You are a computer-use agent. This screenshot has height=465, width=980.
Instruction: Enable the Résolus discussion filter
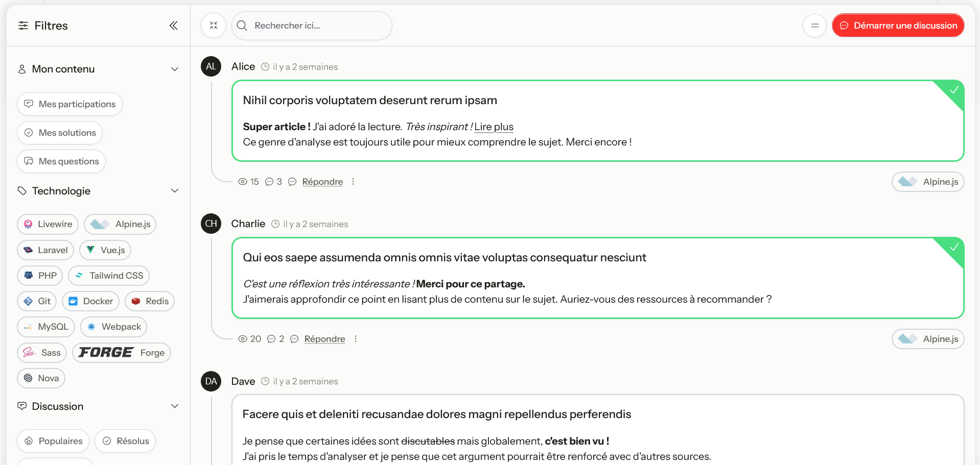pyautogui.click(x=125, y=441)
